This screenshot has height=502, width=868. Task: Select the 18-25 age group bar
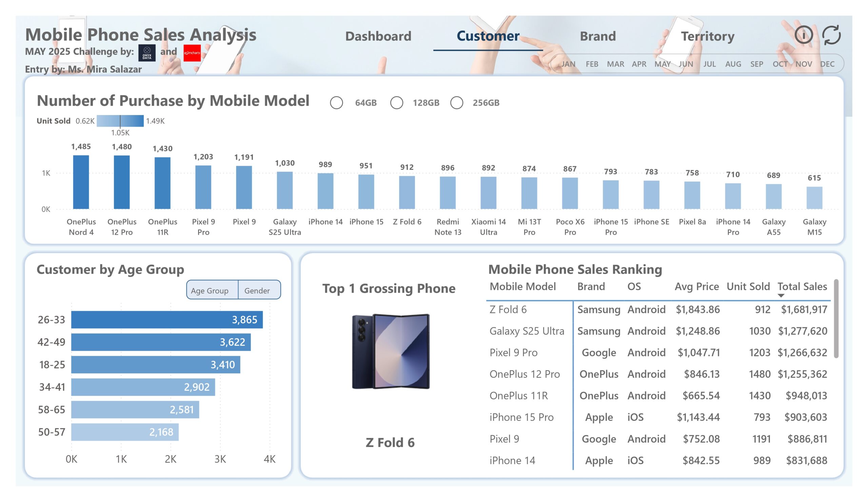tap(156, 365)
